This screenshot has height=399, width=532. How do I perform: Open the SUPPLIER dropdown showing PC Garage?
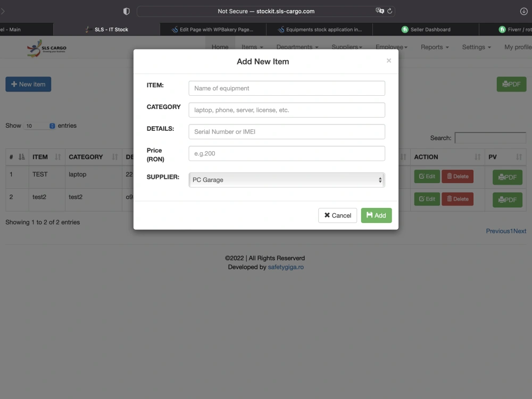click(287, 180)
